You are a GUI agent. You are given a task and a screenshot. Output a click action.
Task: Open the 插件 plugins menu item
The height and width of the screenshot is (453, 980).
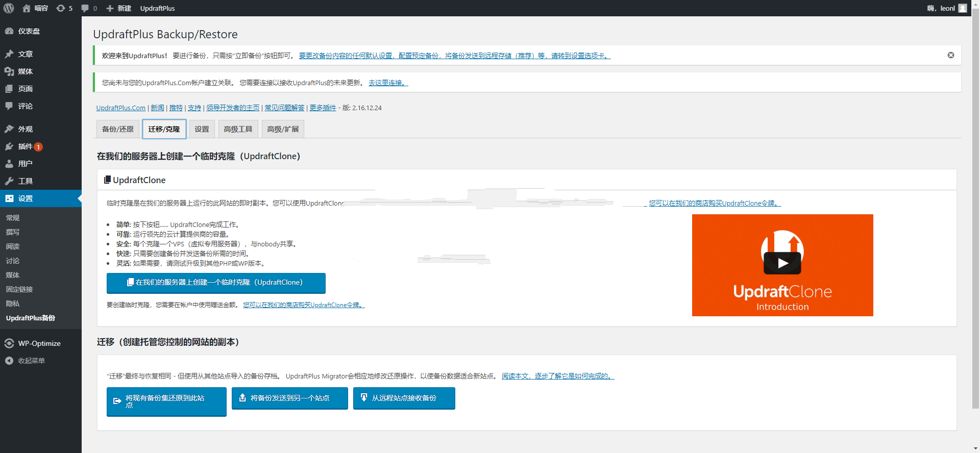point(26,146)
